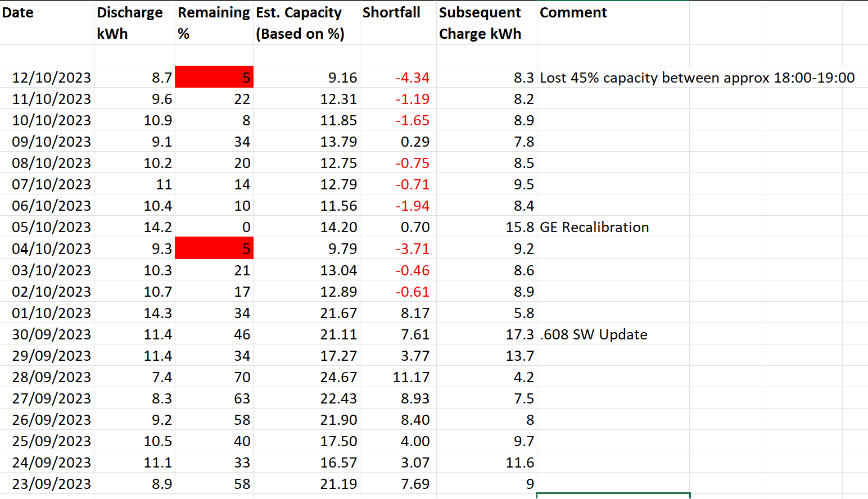Click the date cell 23/09/2023

(x=47, y=484)
